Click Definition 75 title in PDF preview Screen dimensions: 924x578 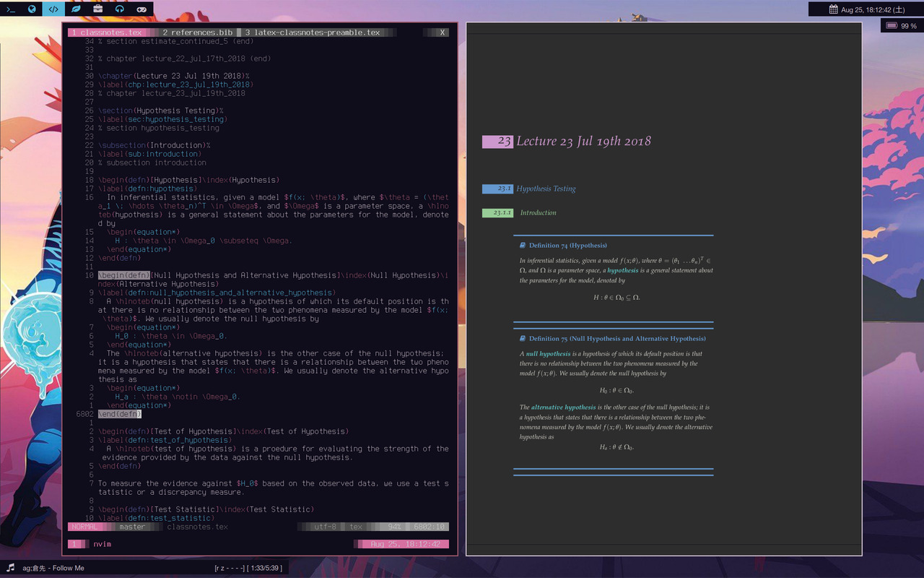(x=616, y=338)
